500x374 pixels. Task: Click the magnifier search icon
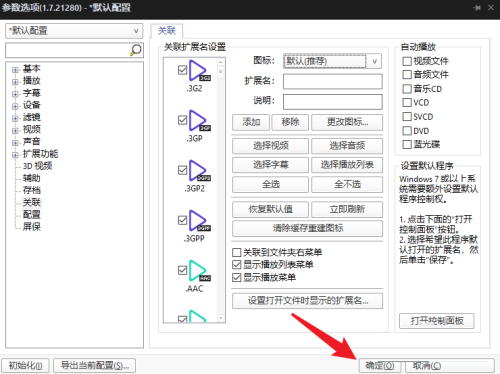[136, 50]
